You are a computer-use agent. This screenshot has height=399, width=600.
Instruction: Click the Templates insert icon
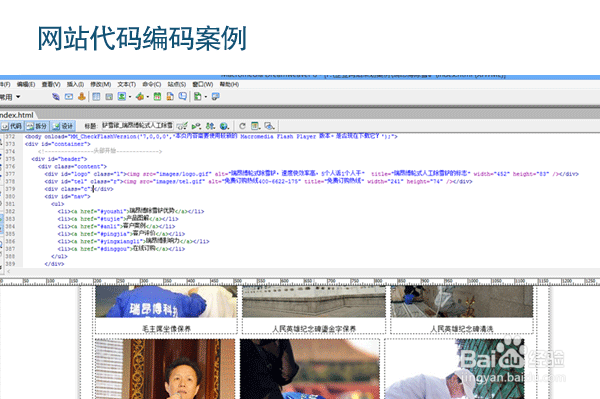click(197, 97)
